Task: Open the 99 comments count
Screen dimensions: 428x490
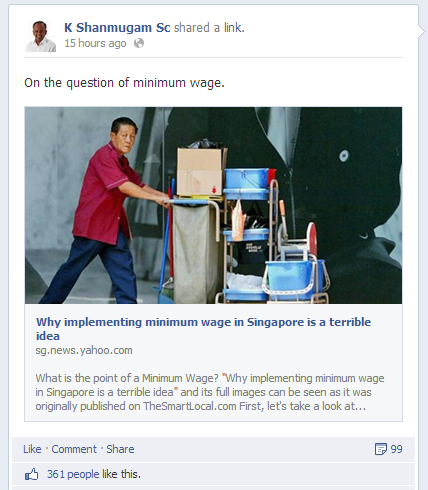Action: pyautogui.click(x=396, y=449)
